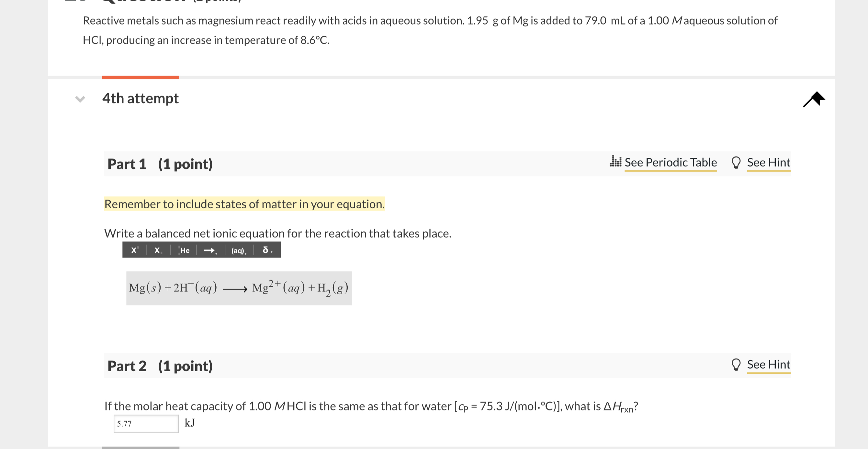Select the highlighted reminder about states of matter
Viewport: 868px width, 449px height.
244,204
